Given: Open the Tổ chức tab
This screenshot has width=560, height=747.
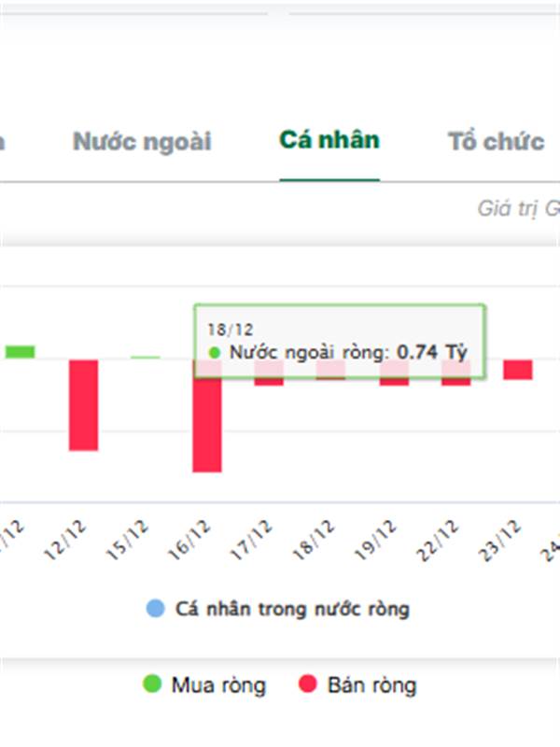Looking at the screenshot, I should pyautogui.click(x=496, y=142).
